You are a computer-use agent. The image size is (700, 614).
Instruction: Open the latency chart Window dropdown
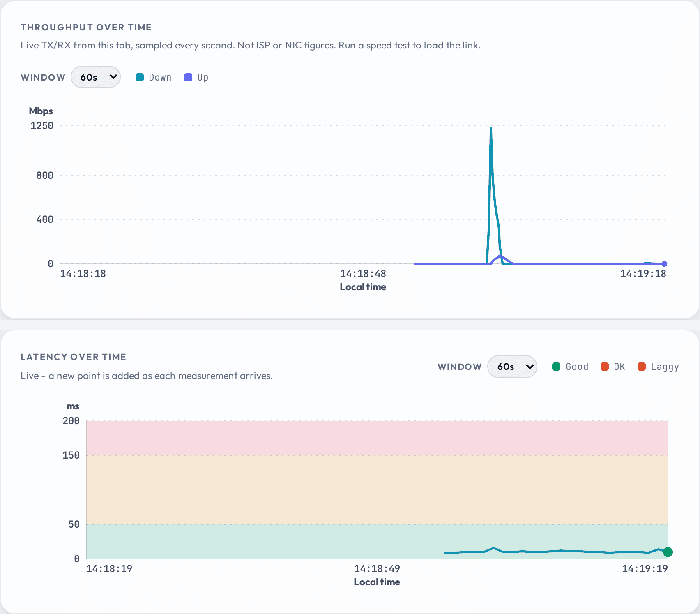pos(512,367)
